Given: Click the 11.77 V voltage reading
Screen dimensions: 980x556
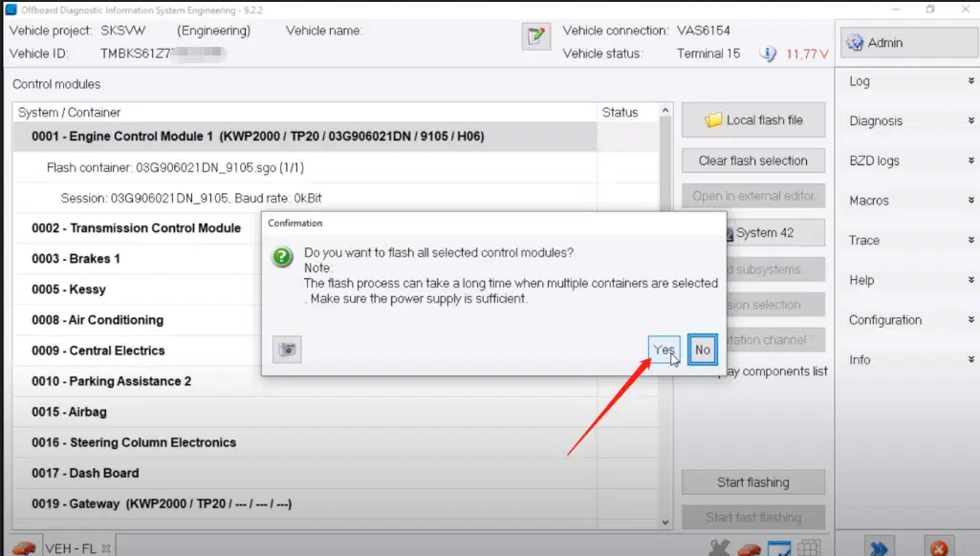Looking at the screenshot, I should pos(807,54).
